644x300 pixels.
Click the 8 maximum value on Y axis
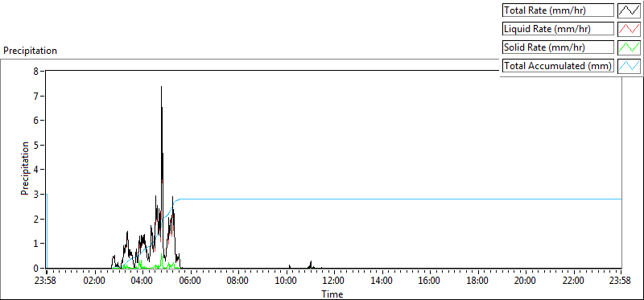[x=36, y=71]
